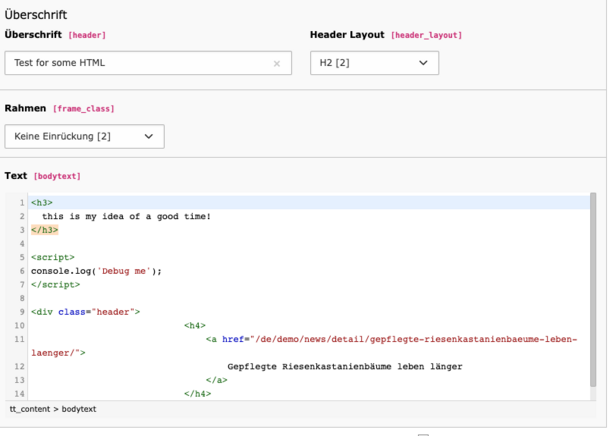Clear the Überschrift header input field
The width and height of the screenshot is (616, 436).
pos(277,63)
